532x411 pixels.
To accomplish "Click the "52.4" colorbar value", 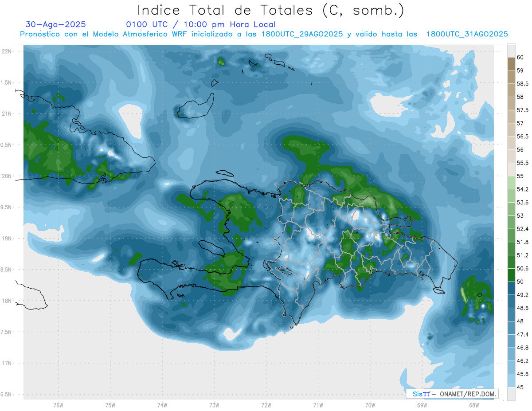I will pyautogui.click(x=523, y=229).
